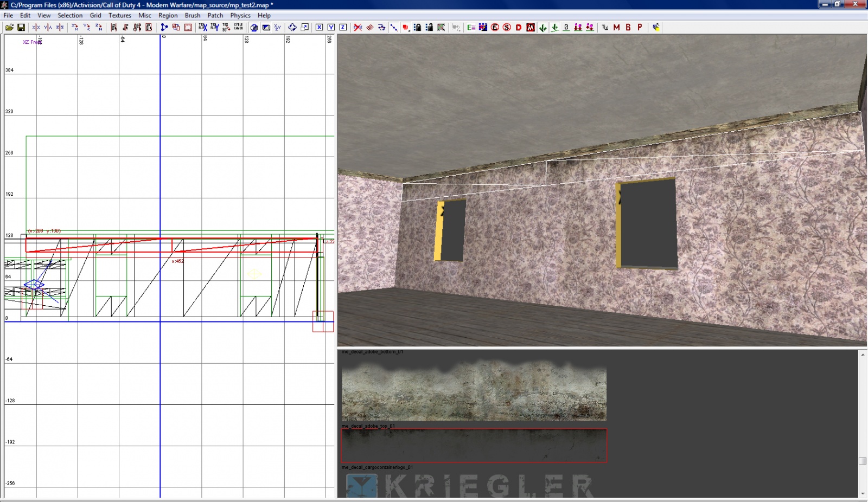Click the red letter D toolbar icon

(x=519, y=28)
